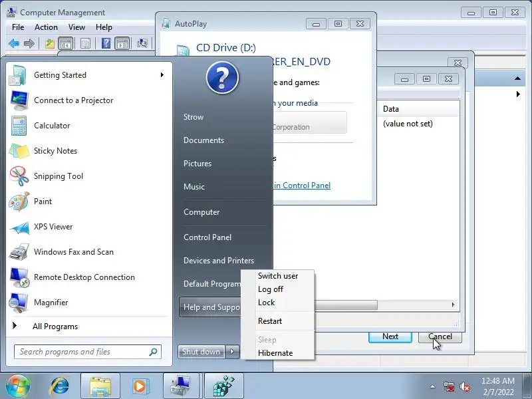Launch Connect to a Projector
This screenshot has height=399, width=532.
coord(89,100)
